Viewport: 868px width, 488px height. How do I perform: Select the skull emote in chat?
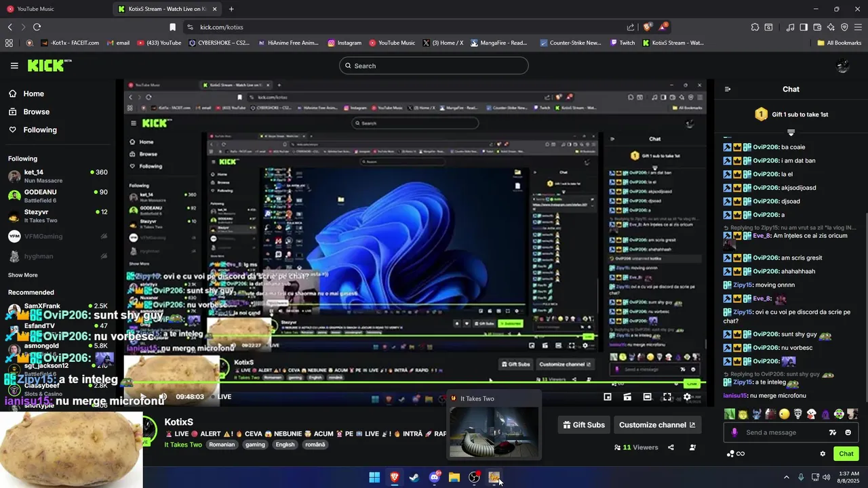click(797, 413)
